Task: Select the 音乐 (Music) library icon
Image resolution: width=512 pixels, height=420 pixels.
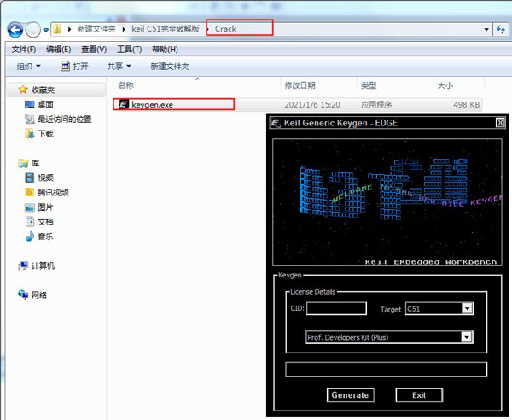Action: pyautogui.click(x=31, y=236)
